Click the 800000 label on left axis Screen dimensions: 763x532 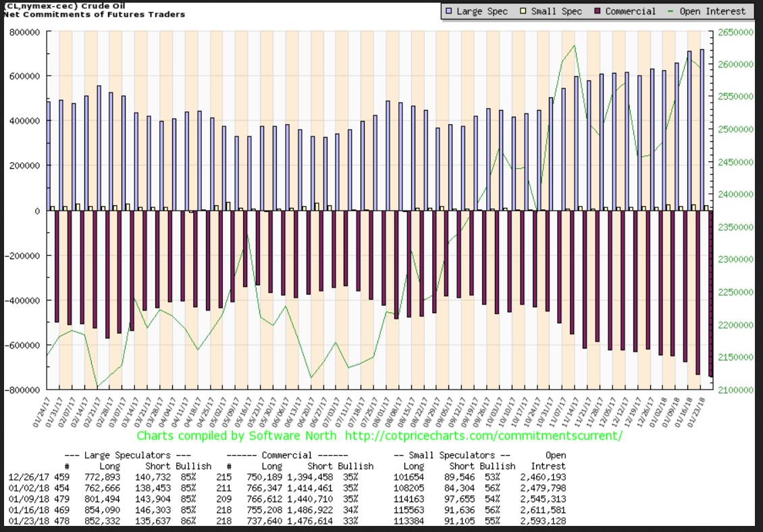(26, 32)
